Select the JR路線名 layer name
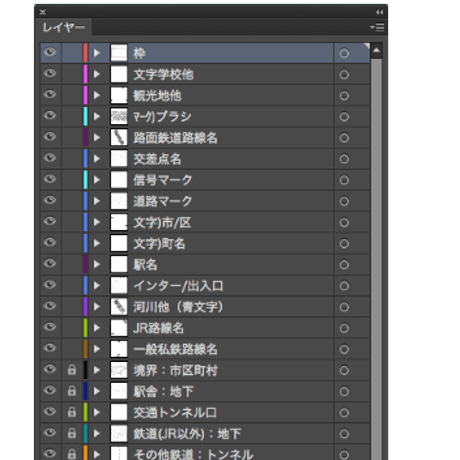 click(158, 328)
